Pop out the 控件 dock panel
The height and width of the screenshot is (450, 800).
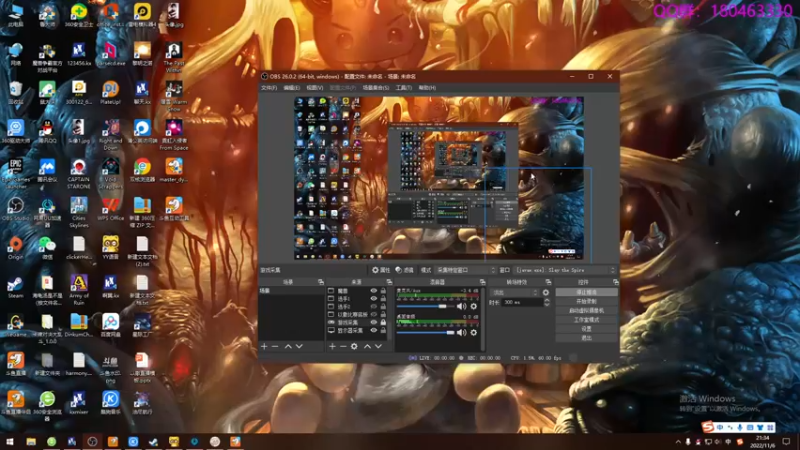615,282
